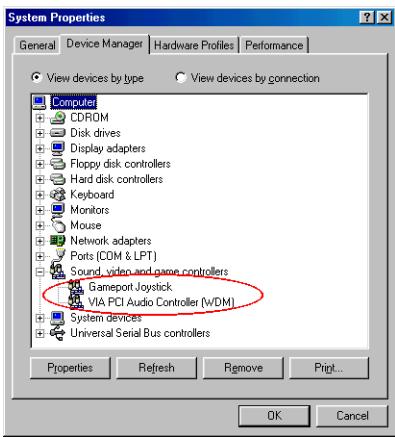
Task: Collapse Sound, video and game controllers branch
Action: (40, 272)
